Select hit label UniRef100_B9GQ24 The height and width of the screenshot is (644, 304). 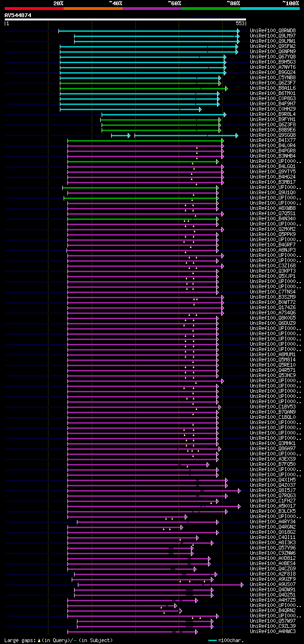point(273,72)
